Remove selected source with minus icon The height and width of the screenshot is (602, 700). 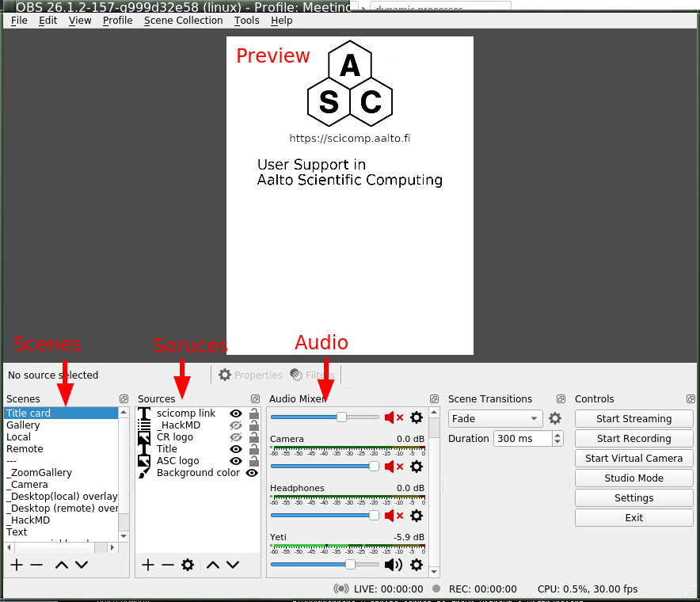(168, 565)
